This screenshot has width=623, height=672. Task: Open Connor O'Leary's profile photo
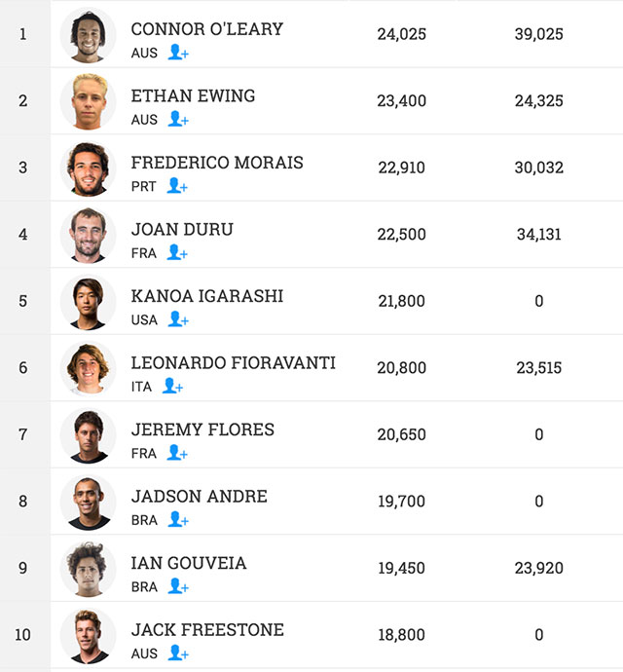click(88, 35)
